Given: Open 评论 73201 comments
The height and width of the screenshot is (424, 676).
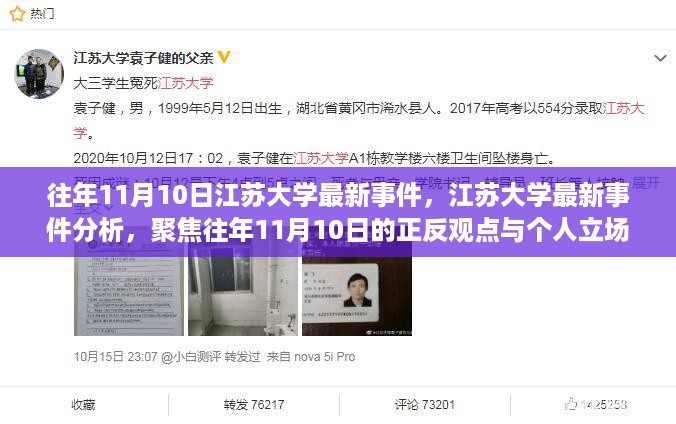Looking at the screenshot, I should 425,405.
